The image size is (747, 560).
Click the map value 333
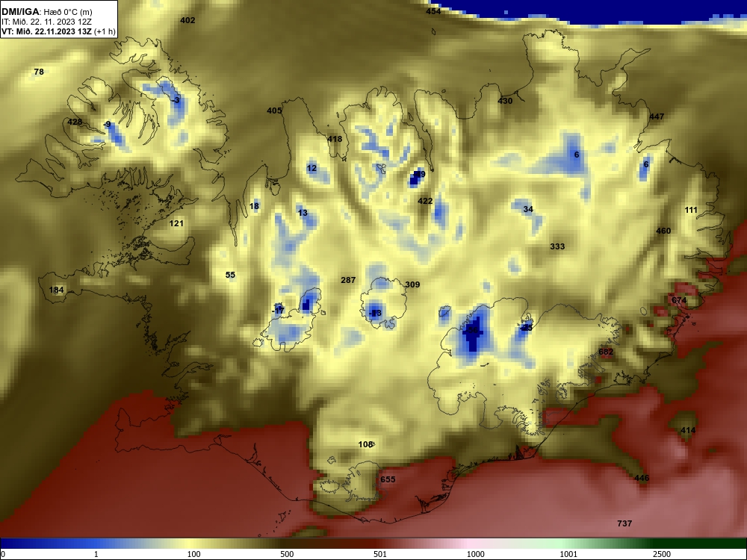pos(557,246)
